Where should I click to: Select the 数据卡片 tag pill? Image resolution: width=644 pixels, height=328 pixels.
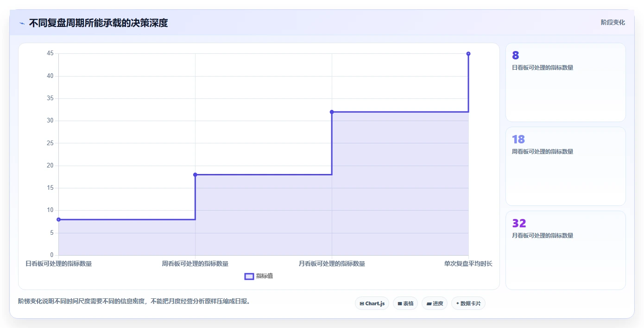click(x=468, y=303)
